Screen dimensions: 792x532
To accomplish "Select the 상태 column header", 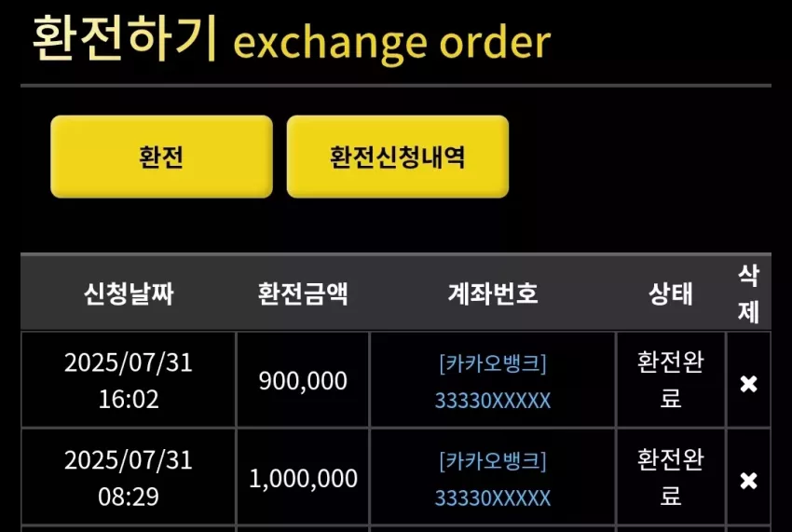I will (671, 293).
